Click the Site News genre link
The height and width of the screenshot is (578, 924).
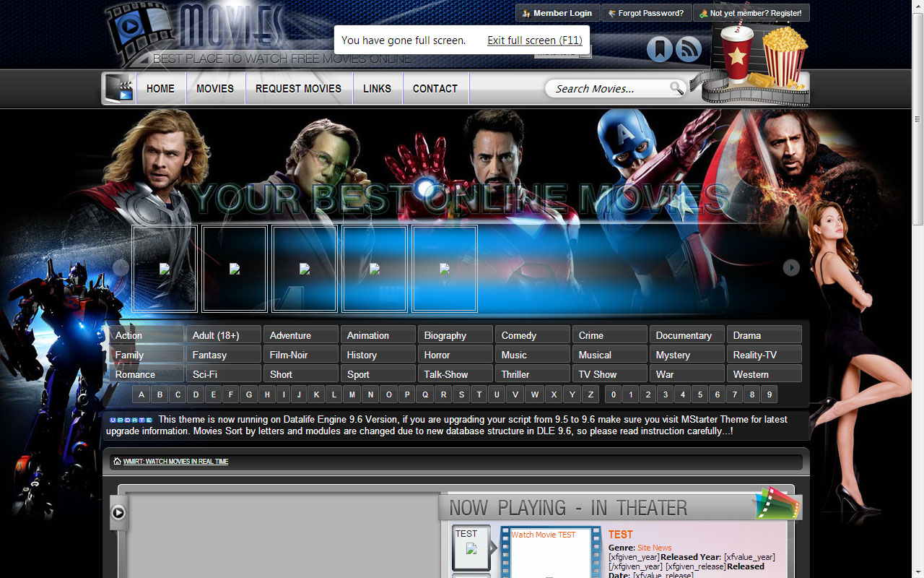coord(654,548)
